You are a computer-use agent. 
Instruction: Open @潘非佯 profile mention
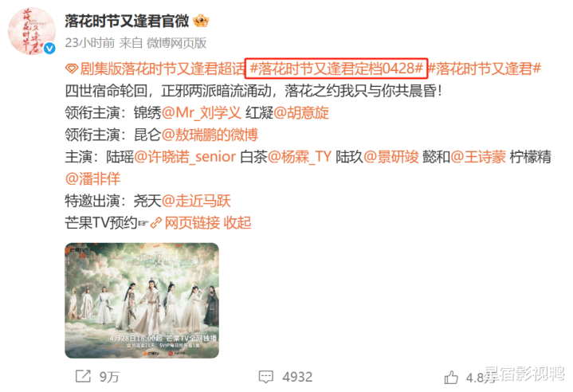92,178
